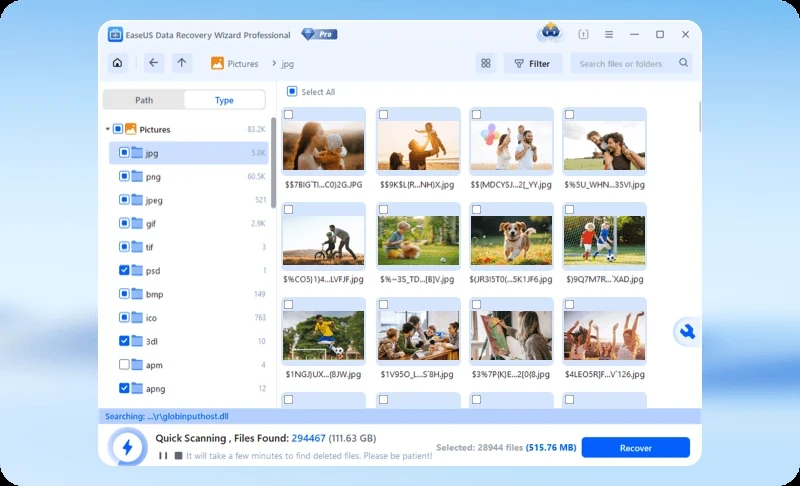This screenshot has width=800, height=486.
Task: Select the $$9K$L(R...NH)X.jpg file name
Action: pos(417,185)
